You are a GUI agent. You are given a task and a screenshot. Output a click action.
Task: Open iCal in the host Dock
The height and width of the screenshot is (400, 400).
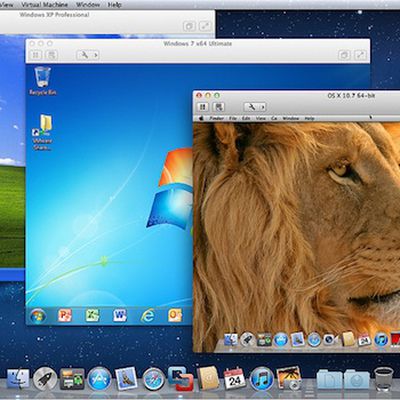click(235, 378)
